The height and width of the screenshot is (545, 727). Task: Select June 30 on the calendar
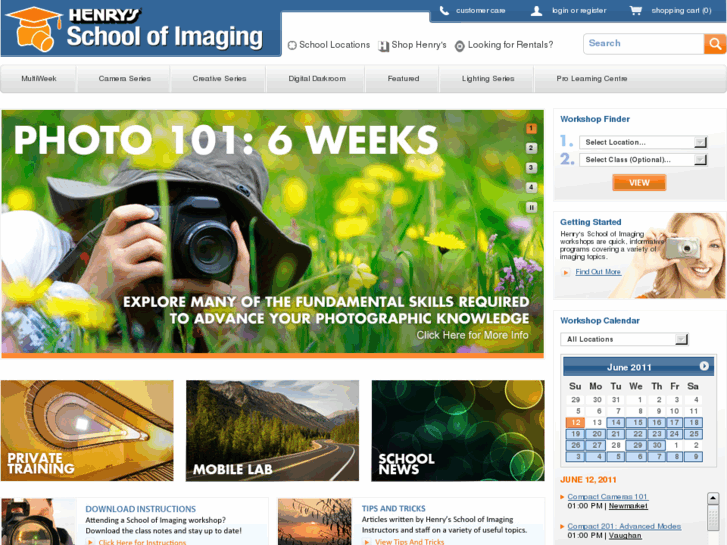(x=657, y=445)
